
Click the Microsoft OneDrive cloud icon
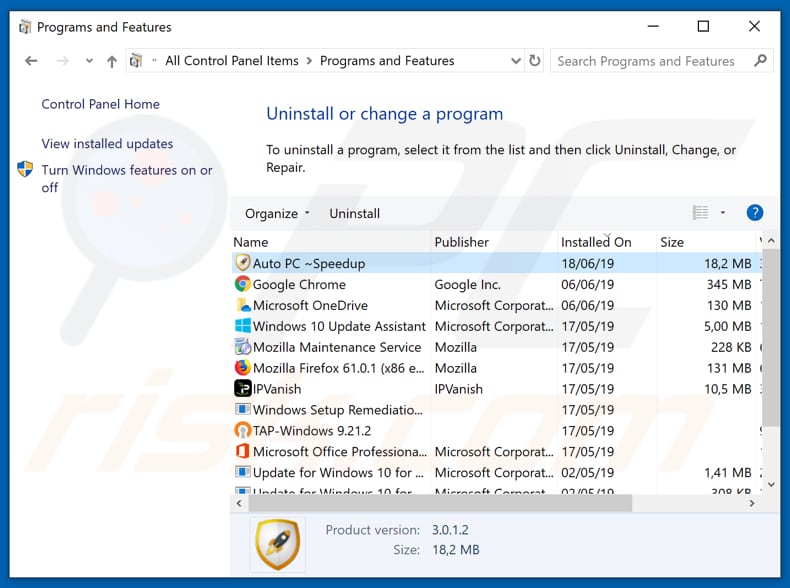[242, 305]
